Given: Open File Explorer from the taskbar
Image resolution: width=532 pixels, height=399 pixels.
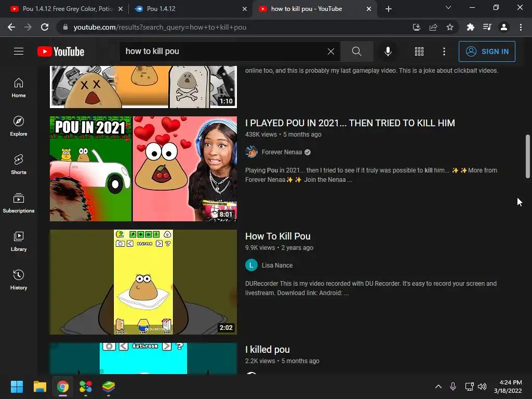Looking at the screenshot, I should pyautogui.click(x=39, y=387).
